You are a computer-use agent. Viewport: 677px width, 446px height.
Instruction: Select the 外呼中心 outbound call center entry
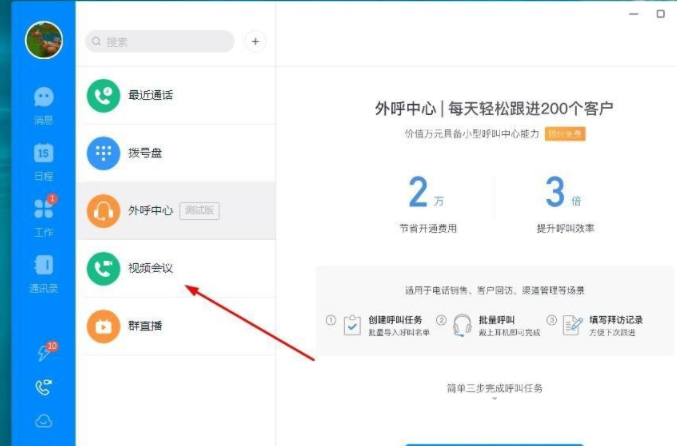[x=176, y=211]
